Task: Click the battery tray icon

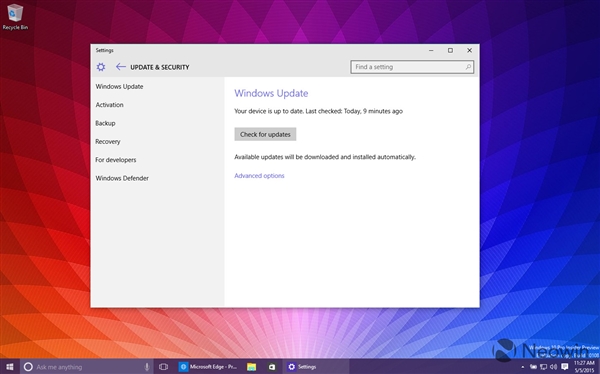Action: (x=533, y=367)
